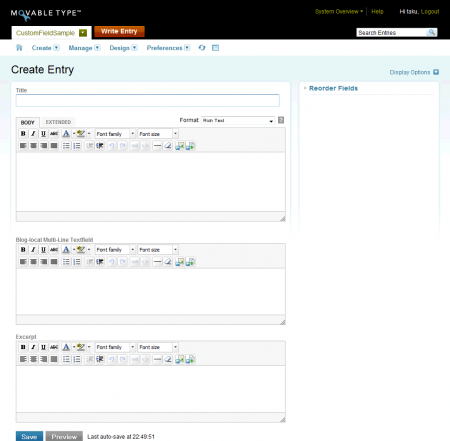Image resolution: width=450 pixels, height=441 pixels.
Task: Insert numbered list in the Excerpt editor
Action: click(77, 359)
